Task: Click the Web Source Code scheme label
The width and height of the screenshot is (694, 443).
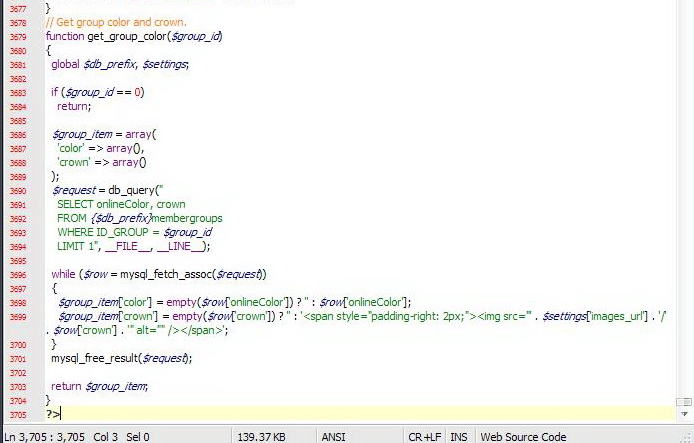Action: point(523,437)
